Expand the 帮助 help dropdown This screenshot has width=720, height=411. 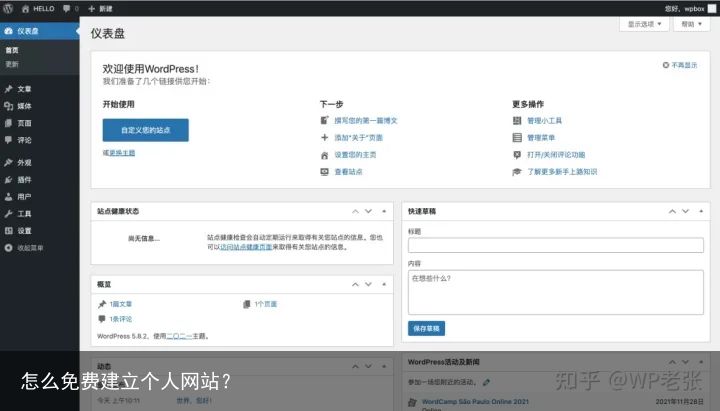(691, 24)
